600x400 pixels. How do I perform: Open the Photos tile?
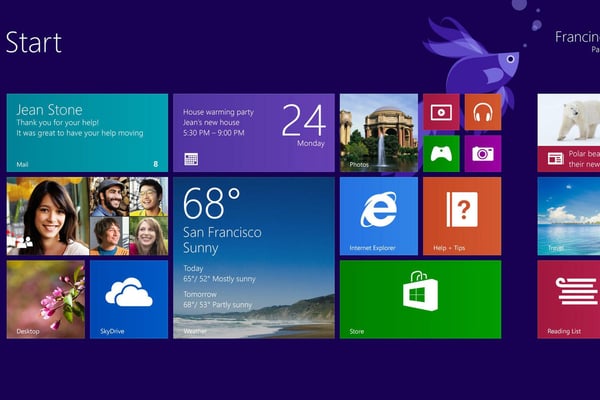tap(378, 133)
